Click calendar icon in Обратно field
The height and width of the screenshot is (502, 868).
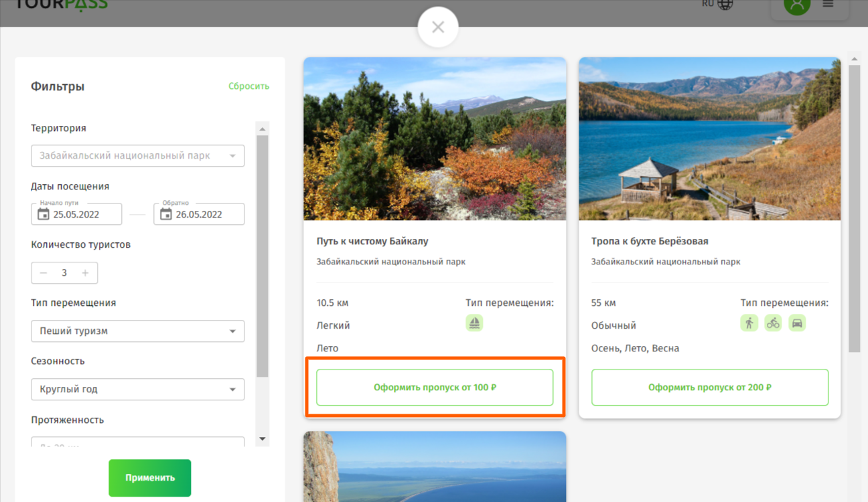166,214
